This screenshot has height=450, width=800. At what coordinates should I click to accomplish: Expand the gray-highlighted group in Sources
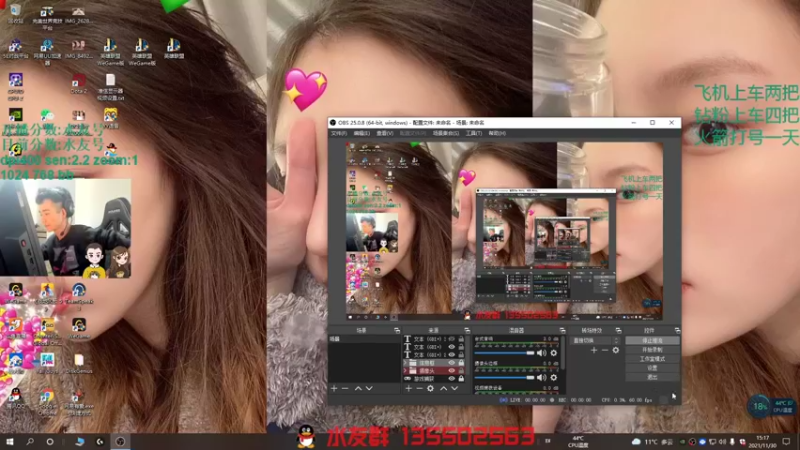[406, 363]
